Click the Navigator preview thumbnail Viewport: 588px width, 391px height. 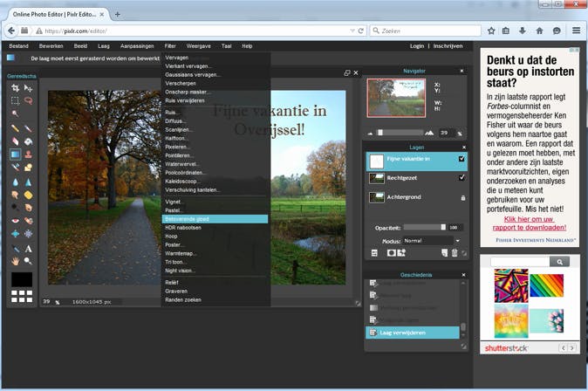[396, 98]
